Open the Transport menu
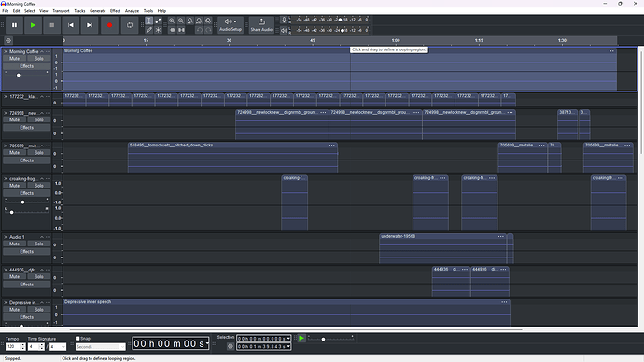The width and height of the screenshot is (644, 362). (61, 11)
